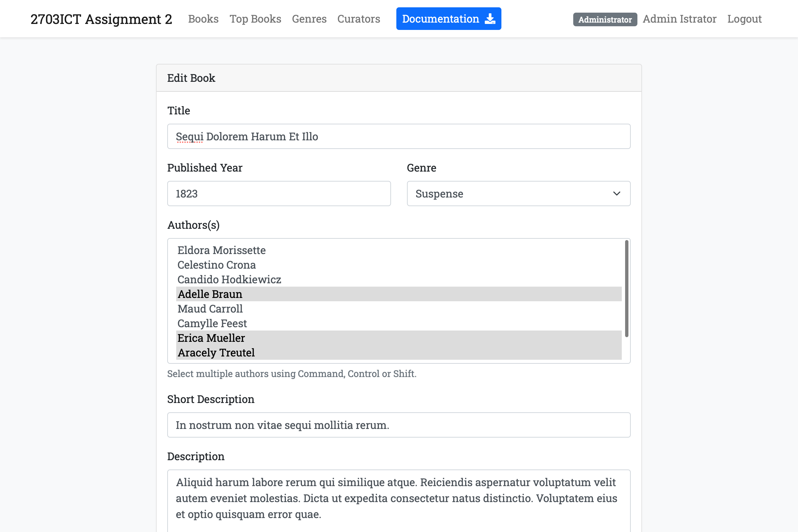Image resolution: width=798 pixels, height=532 pixels.
Task: Open the Top Books nav item
Action: (255, 19)
